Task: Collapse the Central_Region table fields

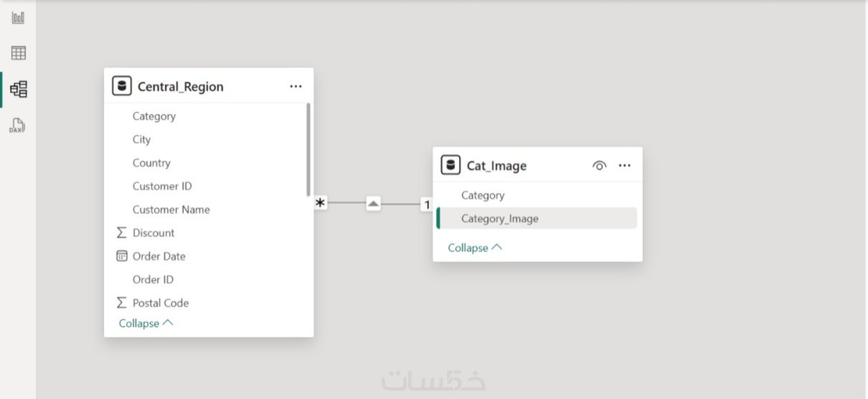Action: 146,324
